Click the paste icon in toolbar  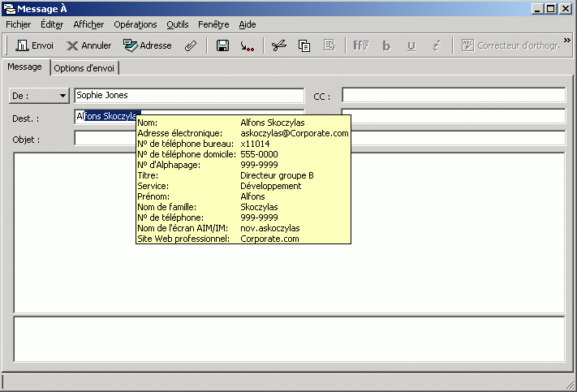(329, 45)
